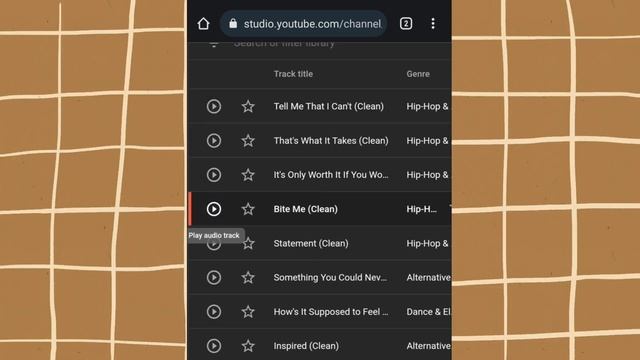The width and height of the screenshot is (640, 360).
Task: Click the studio.youtube.com address bar
Action: coord(303,24)
